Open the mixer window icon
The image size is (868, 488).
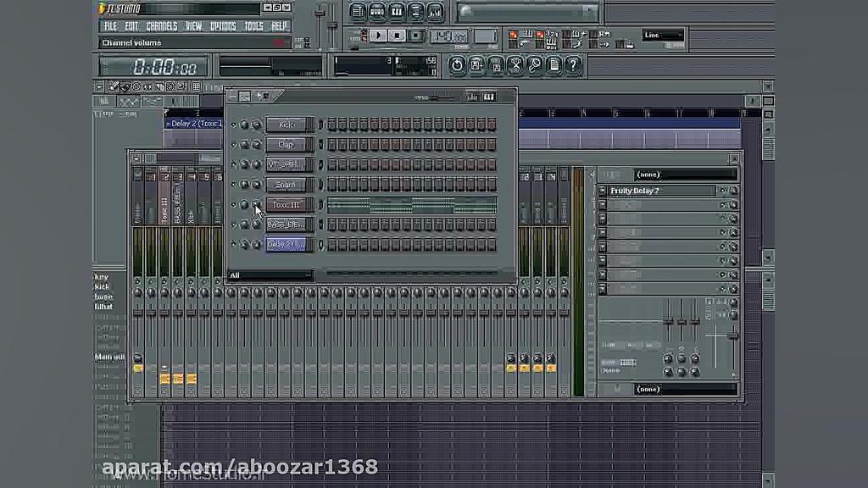click(x=435, y=12)
